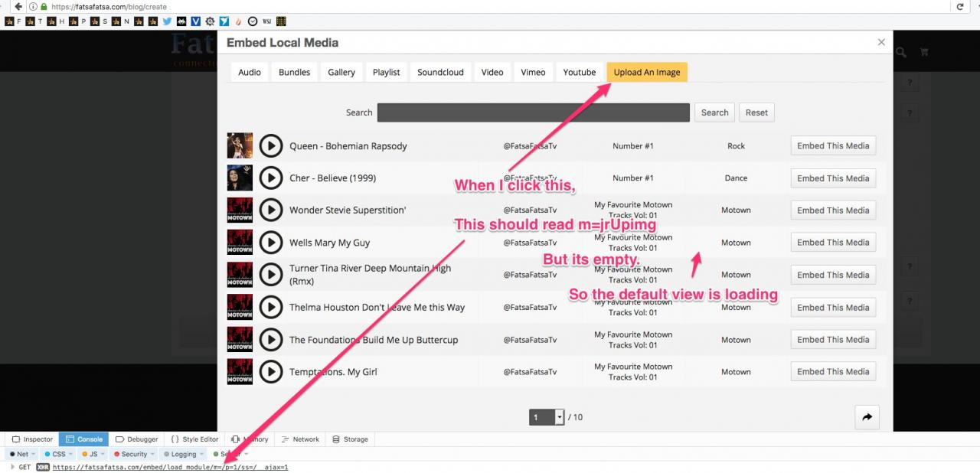Play Queen - Bohemian Rapsody track
The width and height of the screenshot is (980, 473).
pos(271,145)
